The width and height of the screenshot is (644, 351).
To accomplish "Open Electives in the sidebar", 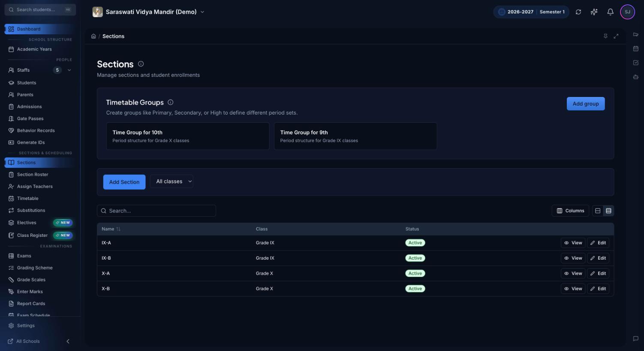I will [x=40, y=223].
